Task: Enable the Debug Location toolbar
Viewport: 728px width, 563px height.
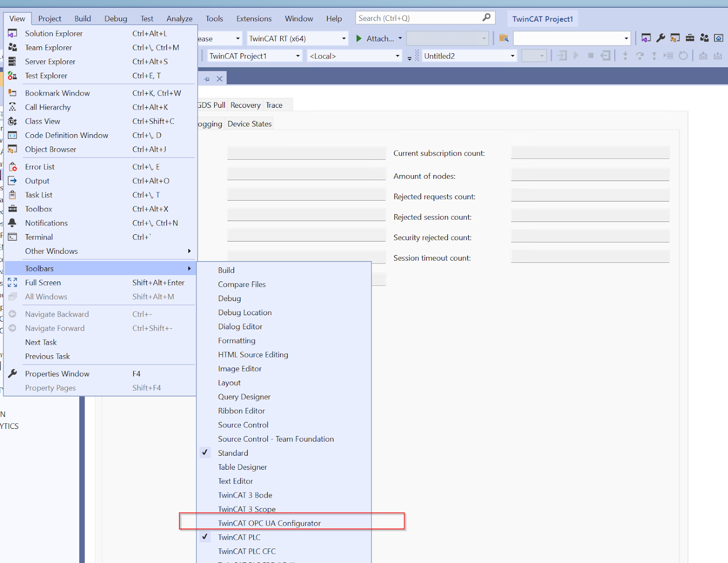Action: pyautogui.click(x=284, y=312)
